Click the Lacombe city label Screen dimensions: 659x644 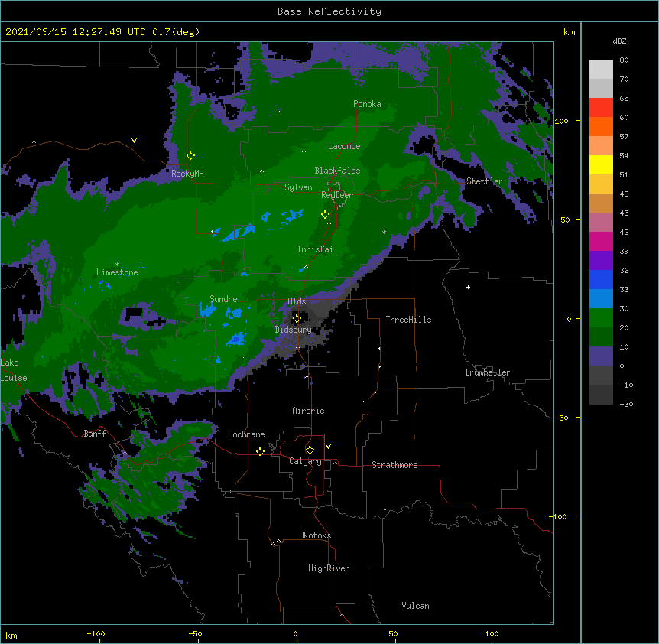tap(344, 146)
